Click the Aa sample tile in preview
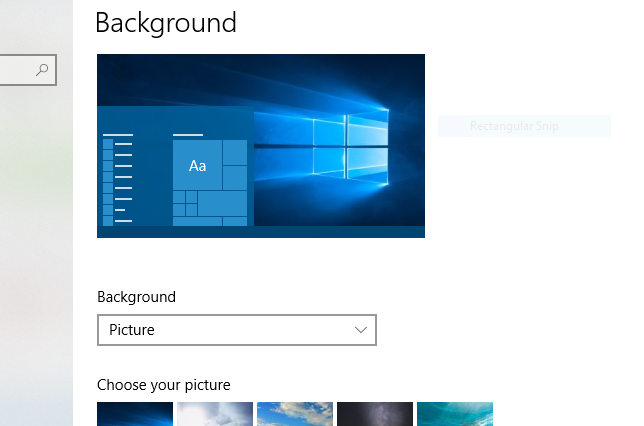The width and height of the screenshot is (644, 426). pos(198,165)
